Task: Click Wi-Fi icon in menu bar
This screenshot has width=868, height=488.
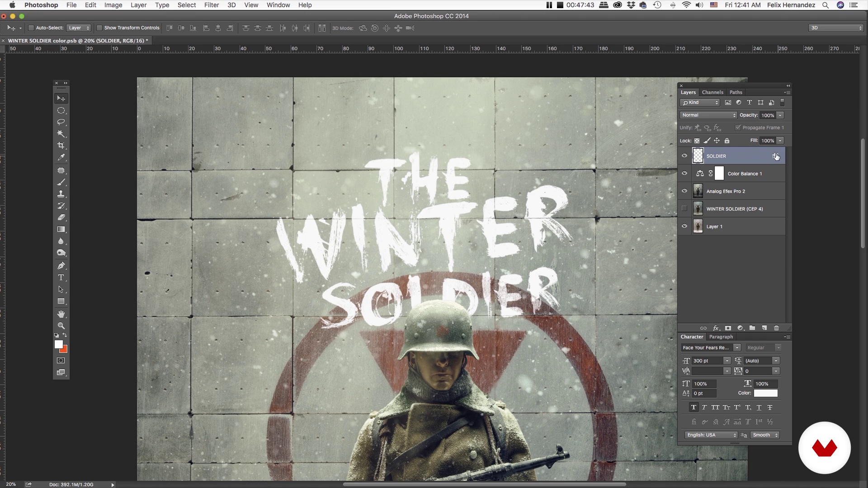Action: click(686, 5)
